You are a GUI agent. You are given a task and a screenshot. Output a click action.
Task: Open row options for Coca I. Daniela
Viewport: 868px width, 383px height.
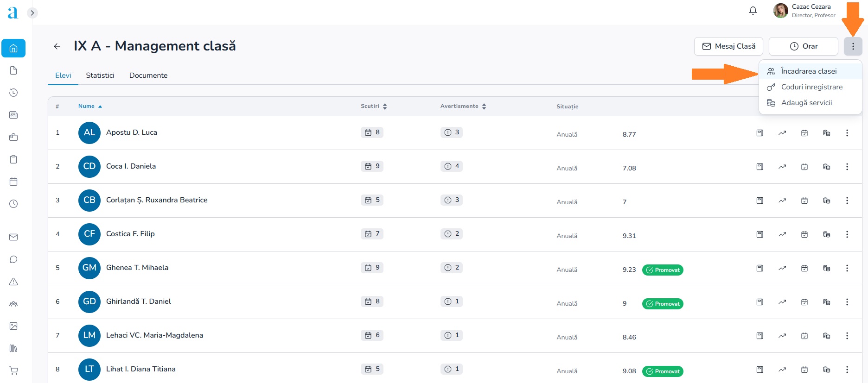[x=847, y=167]
